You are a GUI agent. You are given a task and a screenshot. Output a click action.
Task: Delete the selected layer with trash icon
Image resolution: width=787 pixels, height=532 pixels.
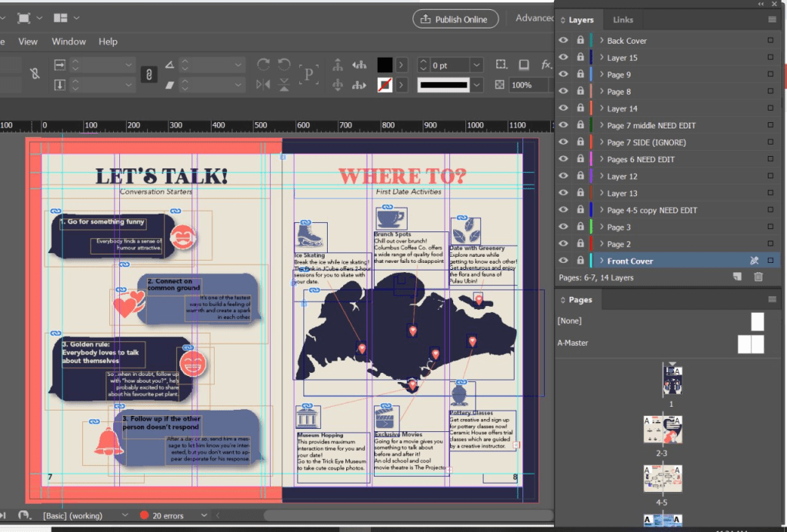(759, 277)
